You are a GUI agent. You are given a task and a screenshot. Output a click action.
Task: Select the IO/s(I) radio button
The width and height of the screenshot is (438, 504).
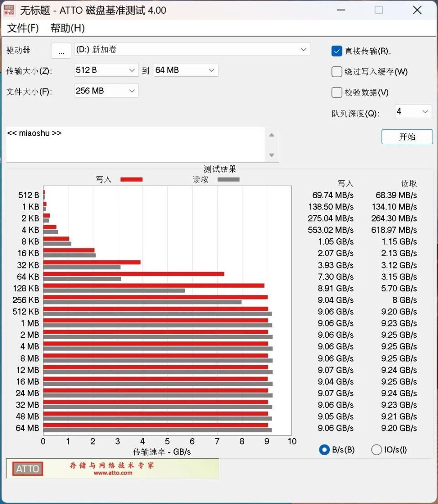377,450
